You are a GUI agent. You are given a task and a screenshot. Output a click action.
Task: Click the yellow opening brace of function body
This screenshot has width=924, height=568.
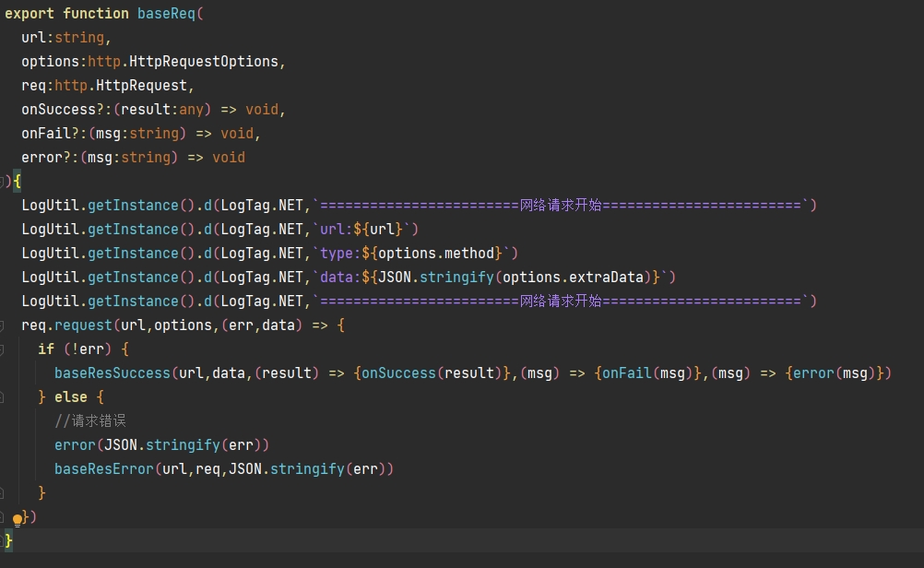[18, 182]
